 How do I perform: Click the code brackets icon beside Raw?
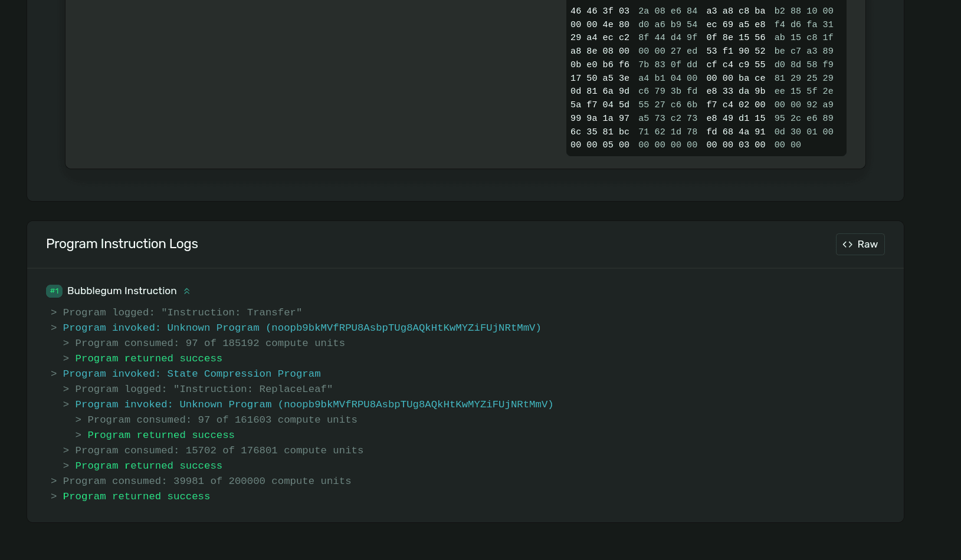point(848,244)
